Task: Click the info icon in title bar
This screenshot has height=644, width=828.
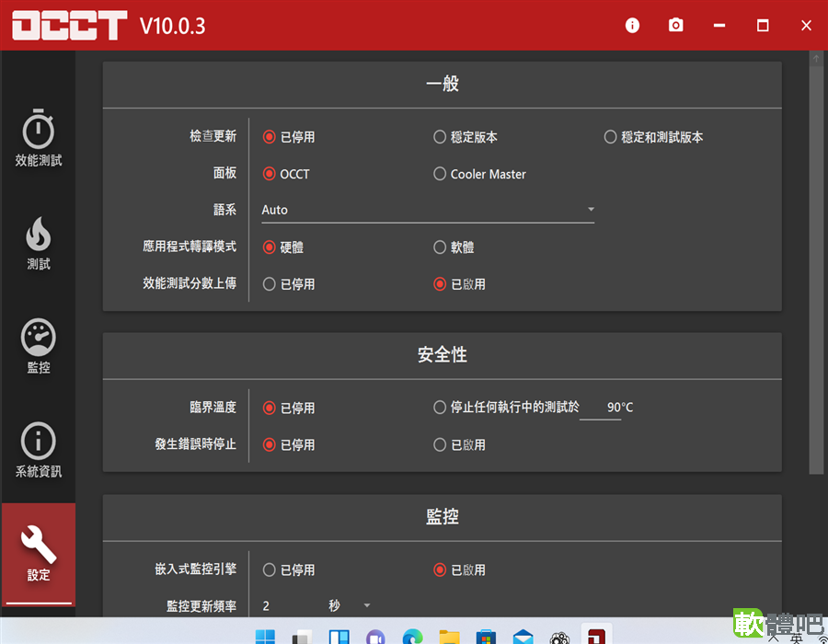Action: tap(632, 26)
